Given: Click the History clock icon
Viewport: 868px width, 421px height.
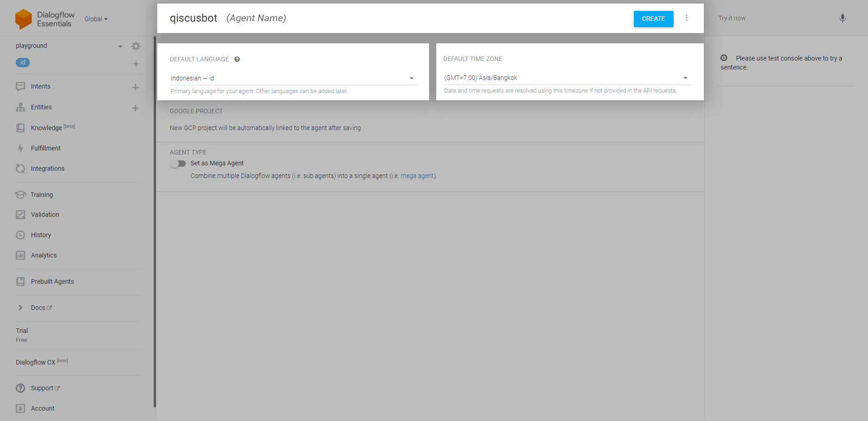Looking at the screenshot, I should pyautogui.click(x=21, y=234).
